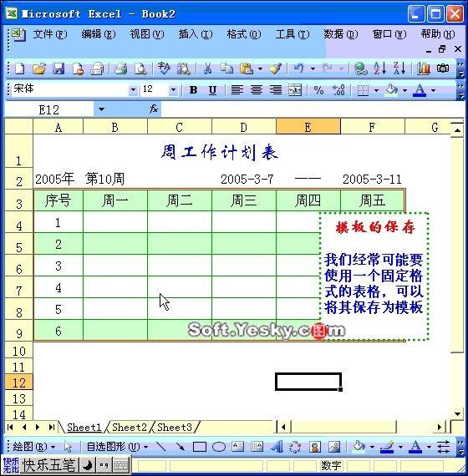Toggle Bold formatting button
Image resolution: width=468 pixels, height=476 pixels.
click(x=193, y=90)
